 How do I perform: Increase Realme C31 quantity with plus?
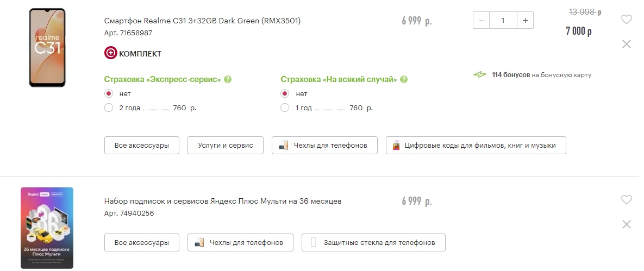525,21
